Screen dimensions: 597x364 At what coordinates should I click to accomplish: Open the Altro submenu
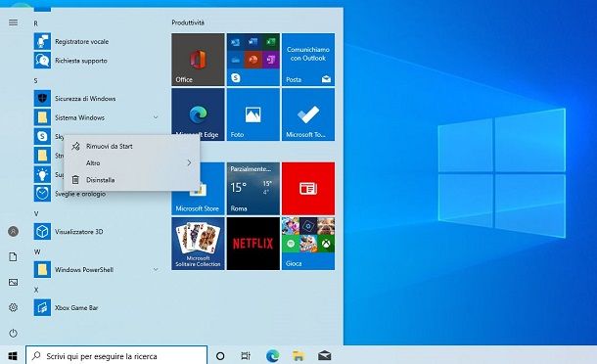131,163
